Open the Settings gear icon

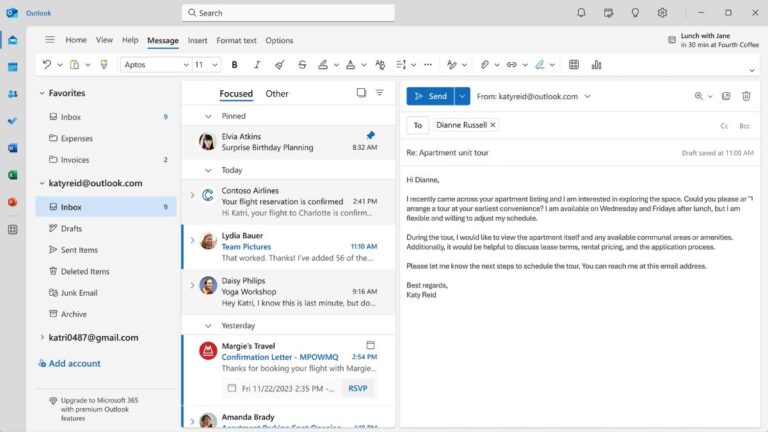662,13
